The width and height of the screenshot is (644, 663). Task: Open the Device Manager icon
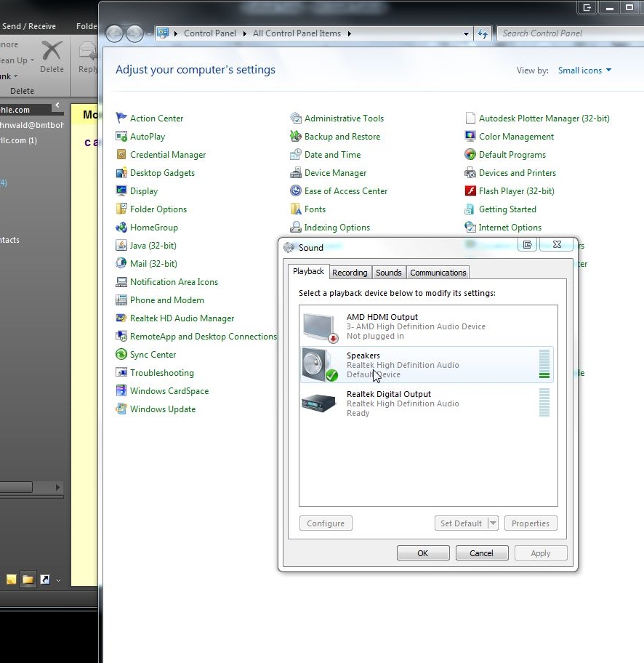(296, 172)
